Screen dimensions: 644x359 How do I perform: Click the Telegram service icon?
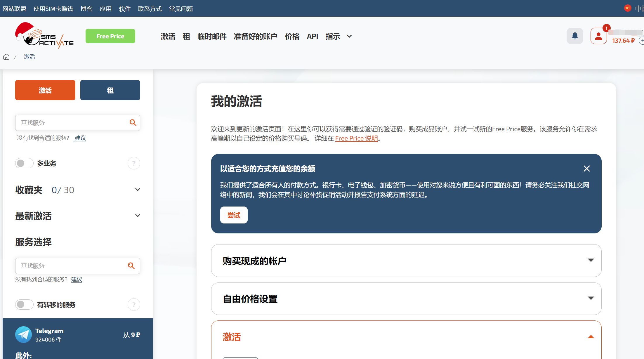[23, 335]
